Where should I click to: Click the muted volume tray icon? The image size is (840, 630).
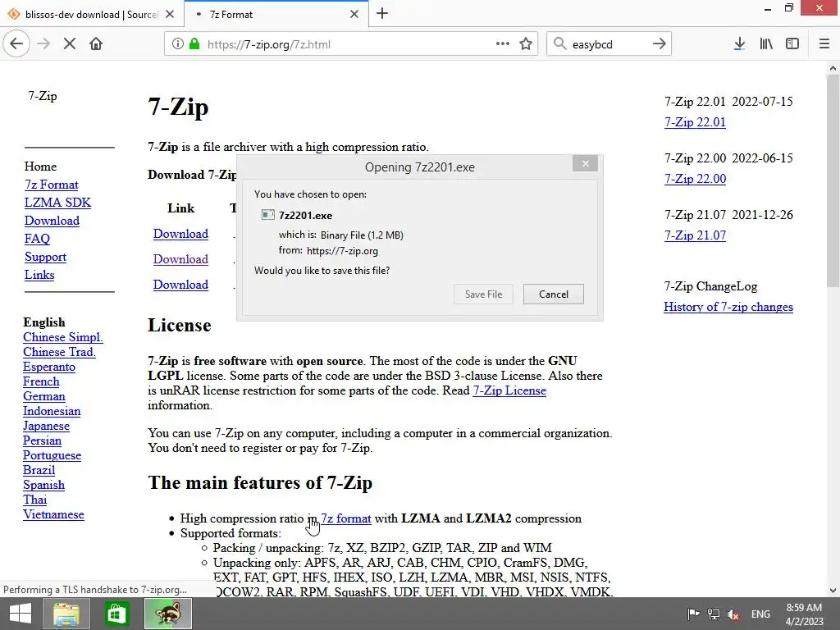733,614
